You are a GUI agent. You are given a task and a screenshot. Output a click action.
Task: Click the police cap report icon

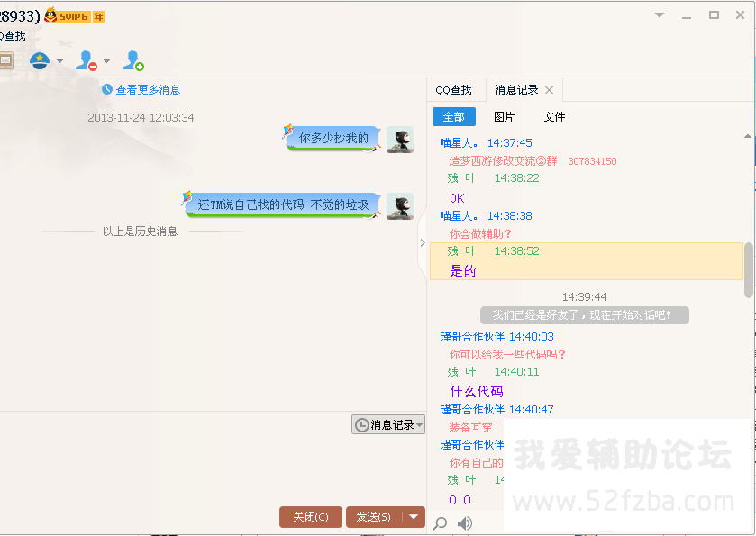point(40,60)
